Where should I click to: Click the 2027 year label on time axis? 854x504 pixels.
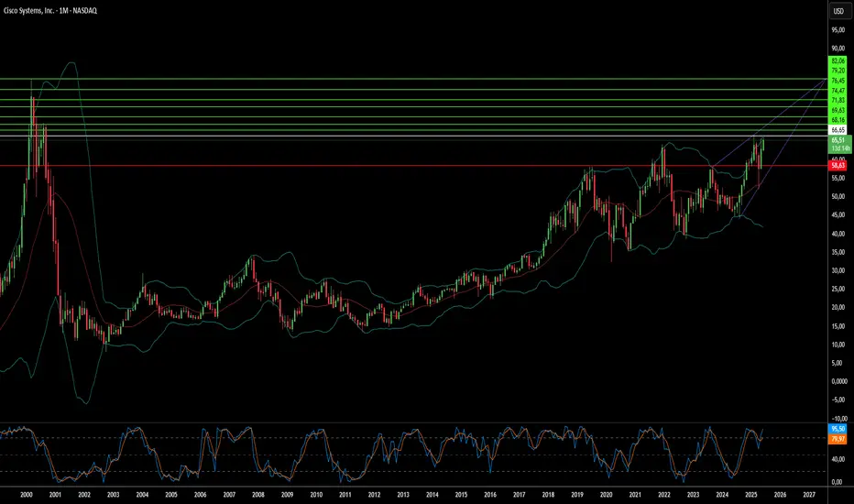(x=809, y=495)
